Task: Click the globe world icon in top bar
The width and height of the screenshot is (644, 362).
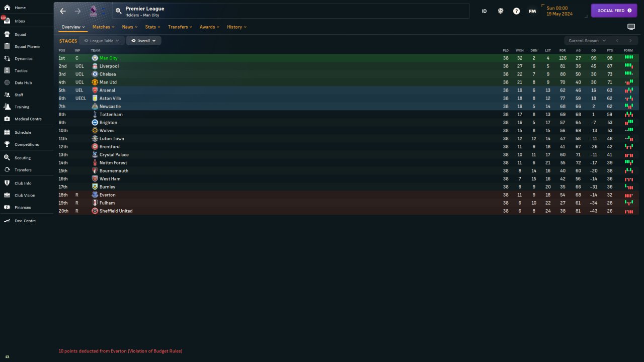Action: (501, 11)
